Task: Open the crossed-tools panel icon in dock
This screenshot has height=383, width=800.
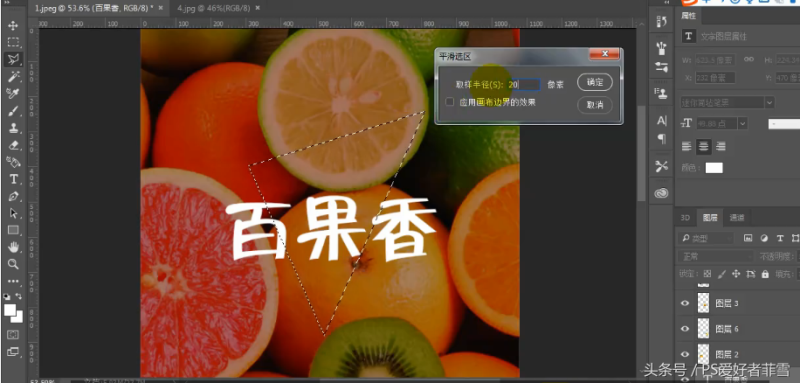Action: coord(662,166)
